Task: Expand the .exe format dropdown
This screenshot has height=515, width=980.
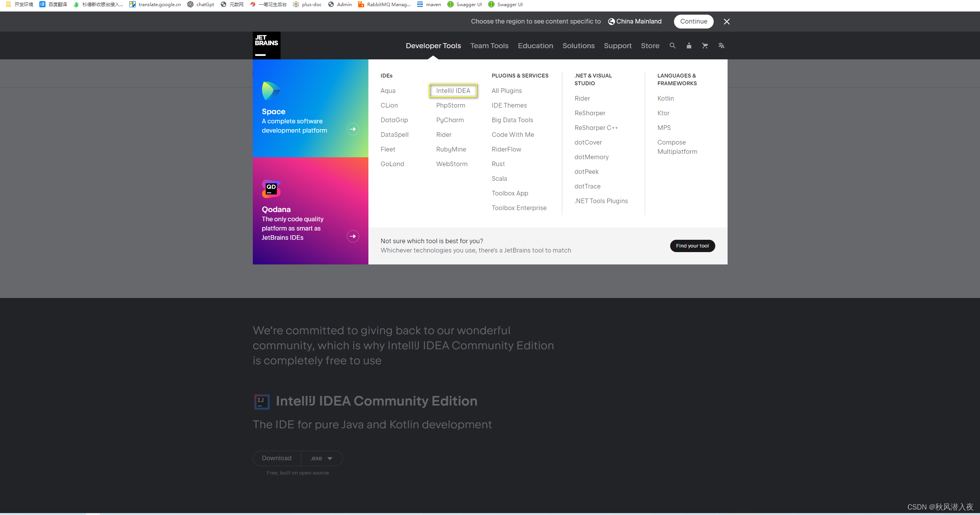Action: click(321, 458)
